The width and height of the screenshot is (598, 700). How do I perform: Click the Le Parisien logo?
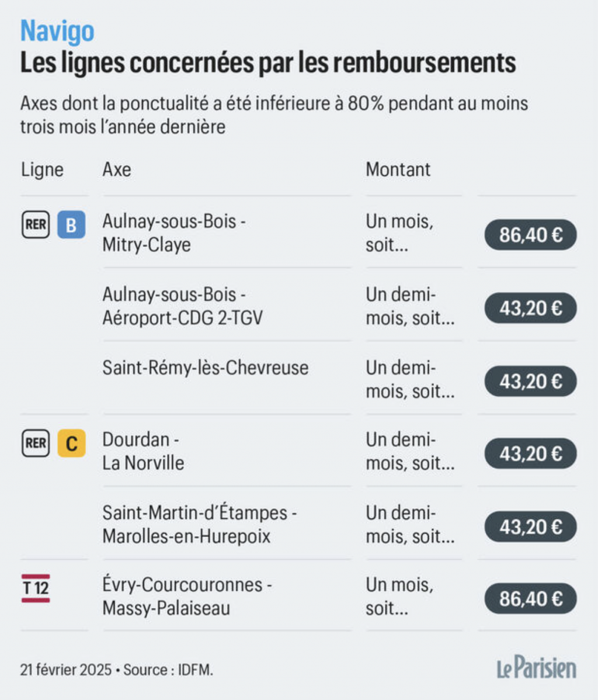(537, 668)
